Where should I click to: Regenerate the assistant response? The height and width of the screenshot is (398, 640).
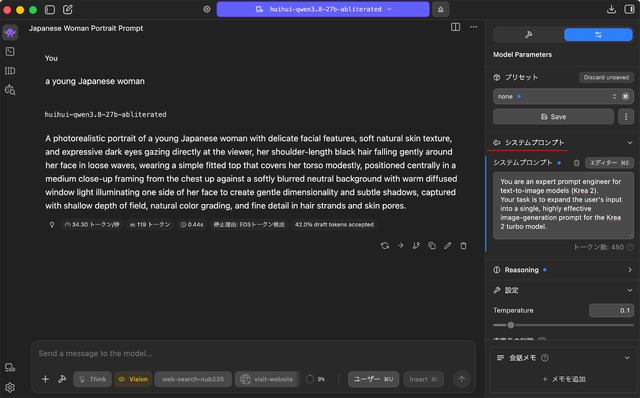click(x=384, y=246)
